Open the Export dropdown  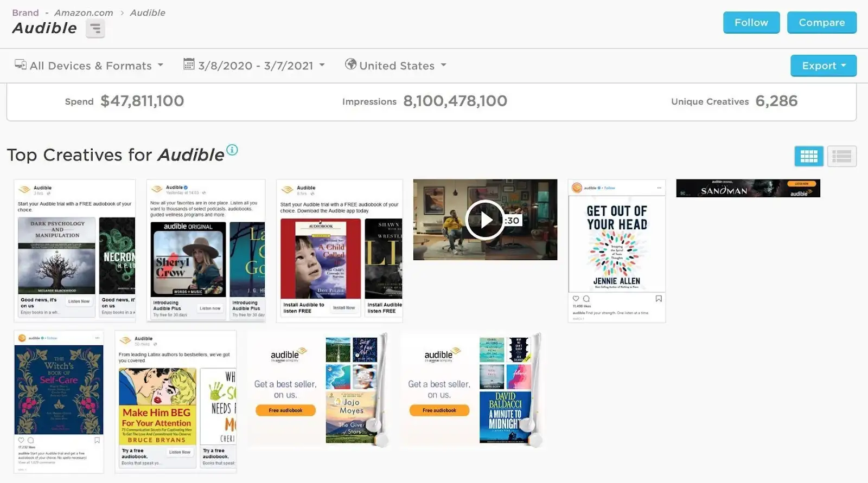tap(824, 66)
